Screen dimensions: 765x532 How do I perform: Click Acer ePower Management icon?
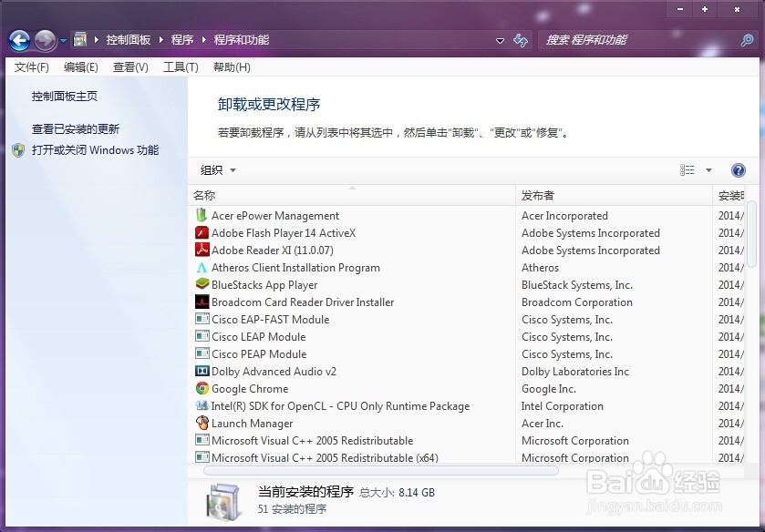point(202,215)
